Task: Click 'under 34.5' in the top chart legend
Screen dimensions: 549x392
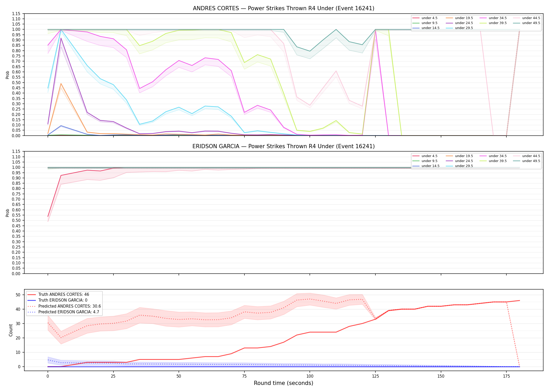Action: pos(497,18)
